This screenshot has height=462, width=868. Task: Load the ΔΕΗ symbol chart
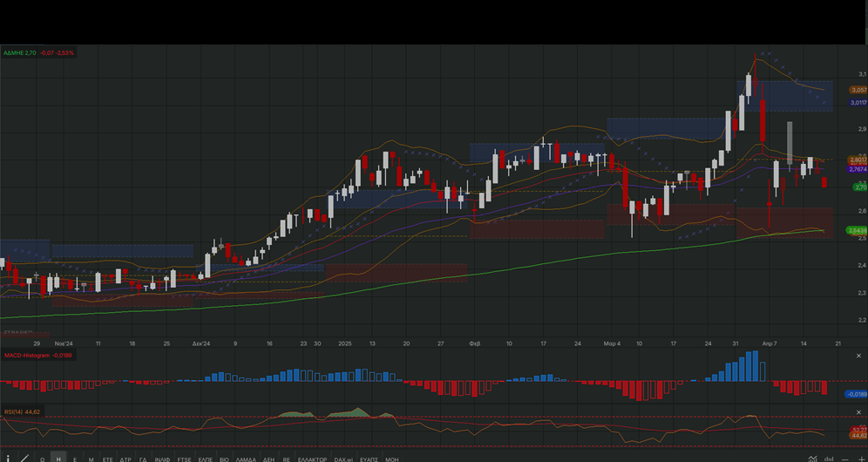[x=268, y=459]
